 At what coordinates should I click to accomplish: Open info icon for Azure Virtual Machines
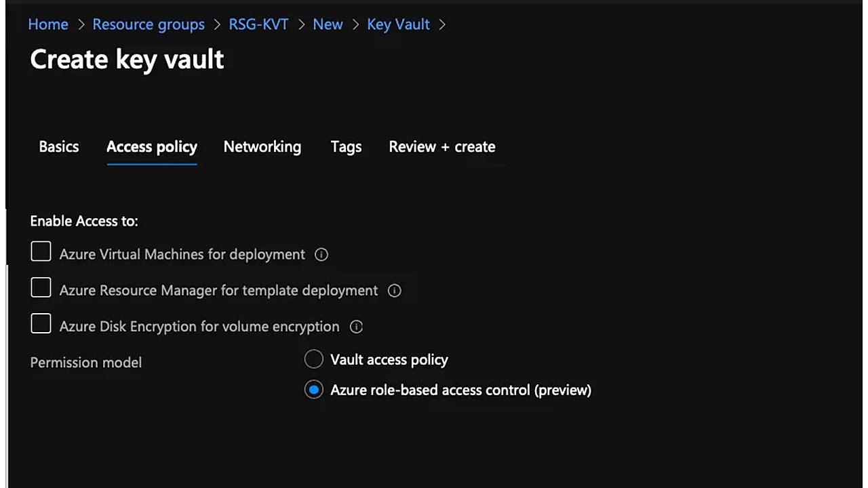(321, 255)
